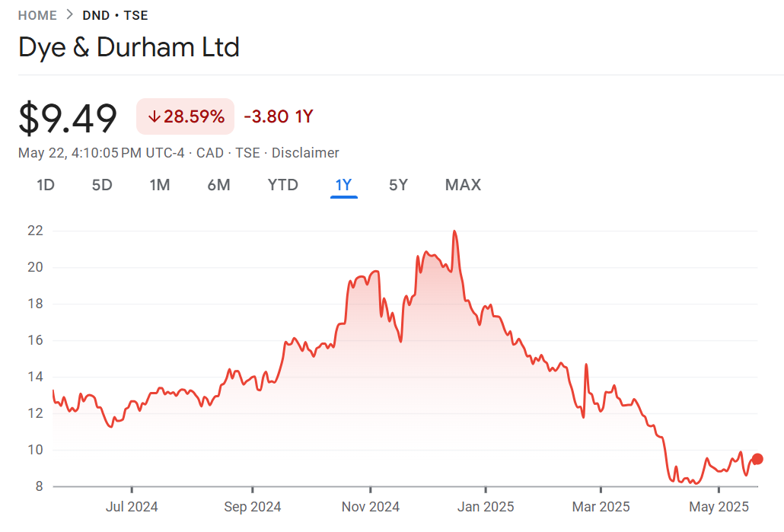This screenshot has width=784, height=532.
Task: Click the $9.49 price value
Action: click(68, 118)
